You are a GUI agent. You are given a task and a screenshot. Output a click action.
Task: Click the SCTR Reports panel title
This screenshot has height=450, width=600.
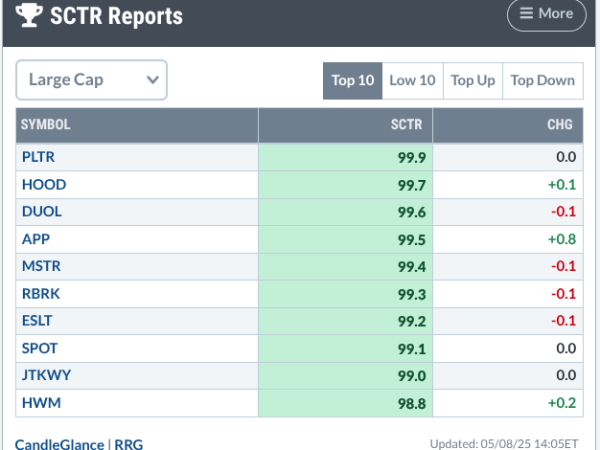[116, 16]
